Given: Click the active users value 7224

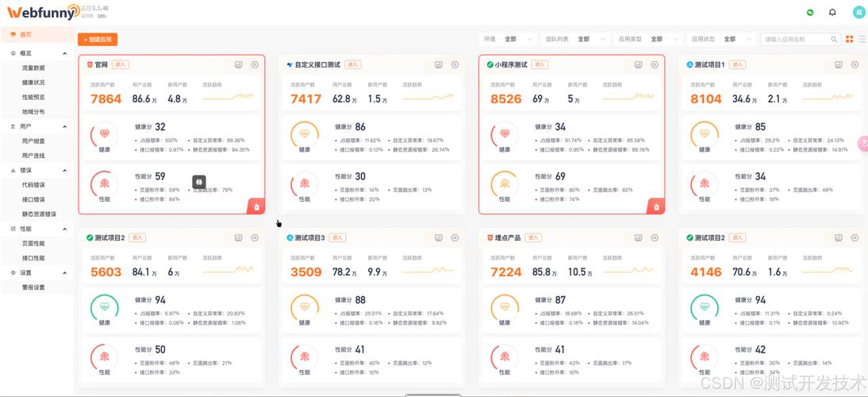Looking at the screenshot, I should coord(506,272).
